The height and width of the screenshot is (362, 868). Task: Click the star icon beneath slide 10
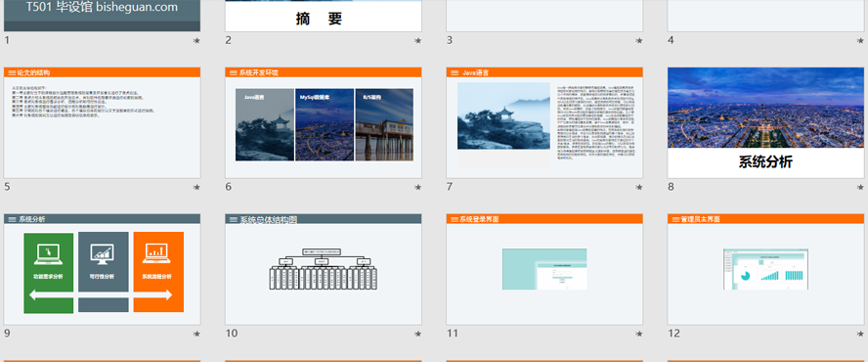tap(418, 334)
